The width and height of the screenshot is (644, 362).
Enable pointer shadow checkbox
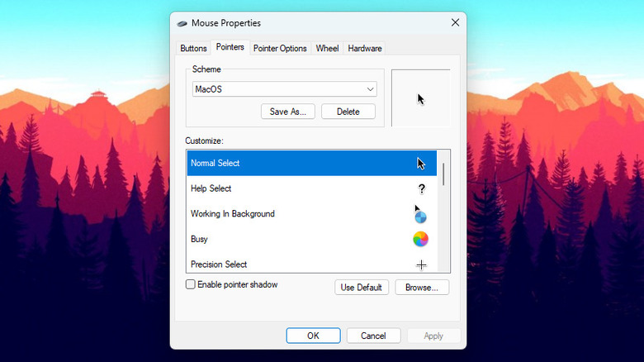click(190, 284)
